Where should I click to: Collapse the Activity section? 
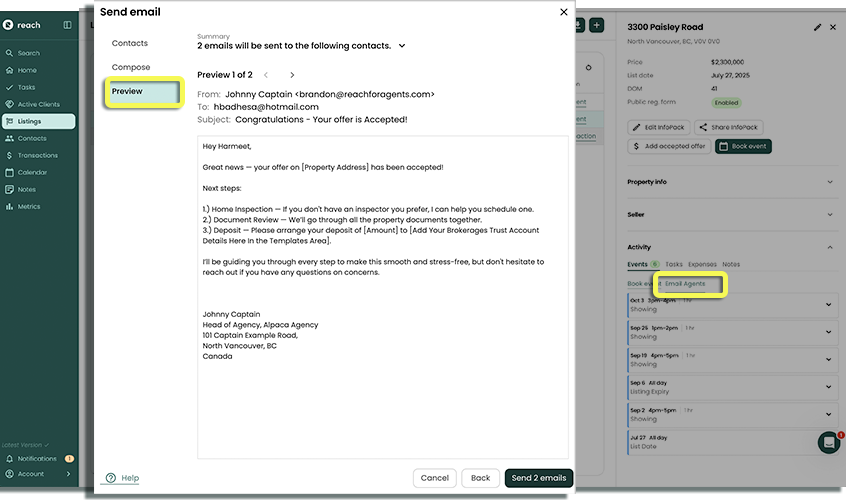click(x=830, y=247)
